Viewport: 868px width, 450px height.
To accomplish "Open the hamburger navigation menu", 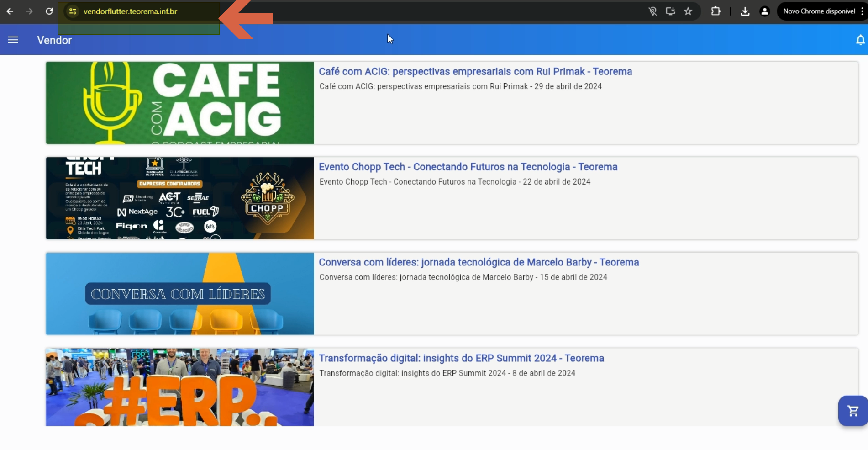I will [13, 40].
